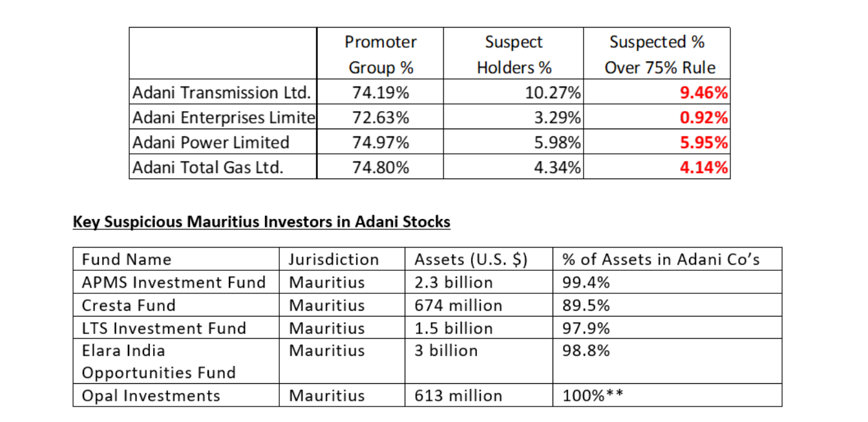868x422 pixels.
Task: Select the Adani Transmission Ltd. row label
Action: coord(222,92)
